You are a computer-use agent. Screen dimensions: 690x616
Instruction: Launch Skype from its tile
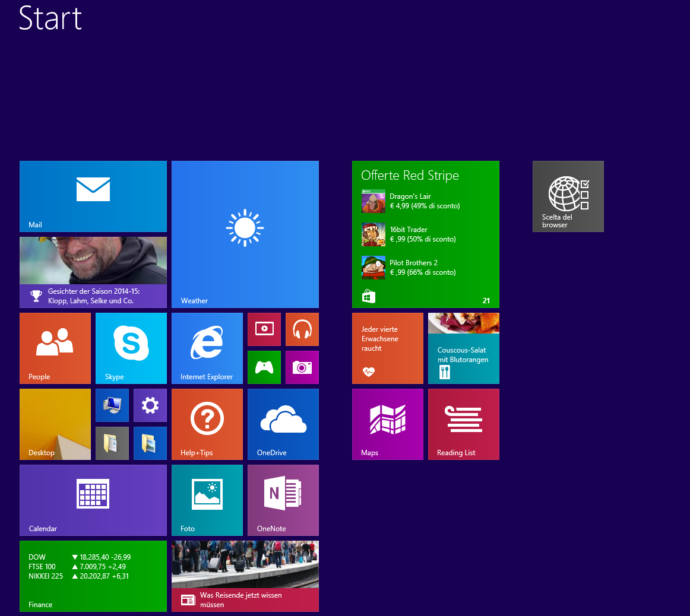coord(131,348)
